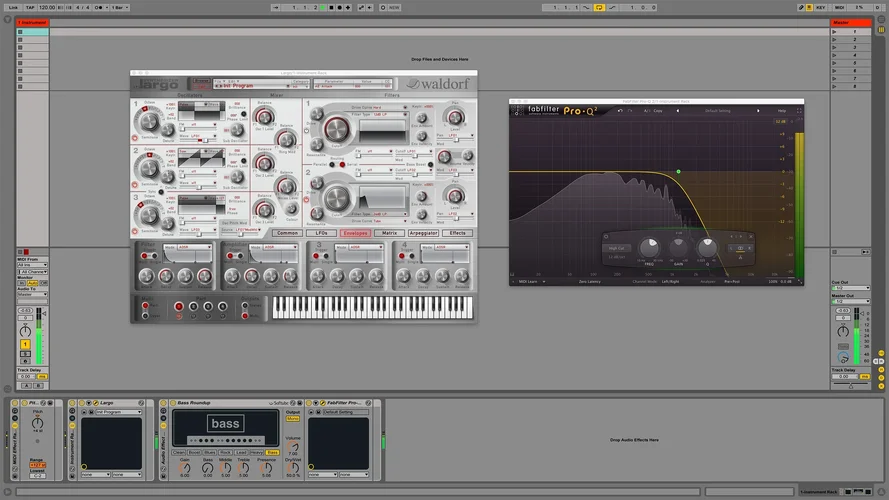The width and height of the screenshot is (889, 500).
Task: Click the wrench icon on FabFilter device
Action: coord(323,403)
